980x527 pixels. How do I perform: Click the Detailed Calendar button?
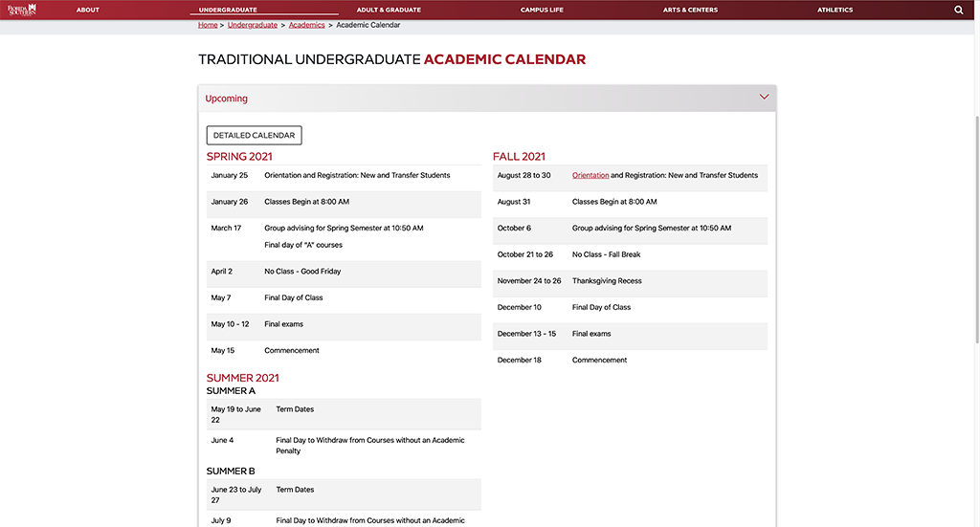(255, 135)
